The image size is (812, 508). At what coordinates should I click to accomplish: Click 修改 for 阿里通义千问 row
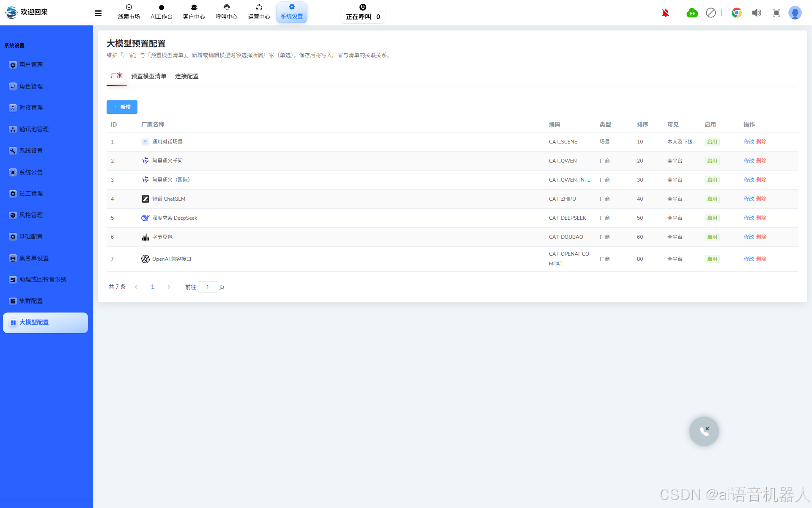tap(749, 161)
